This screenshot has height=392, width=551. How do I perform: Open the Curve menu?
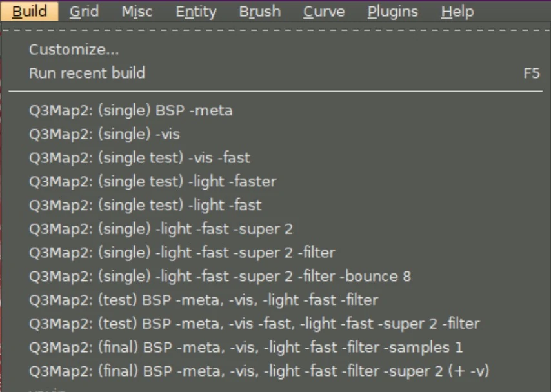coord(324,12)
